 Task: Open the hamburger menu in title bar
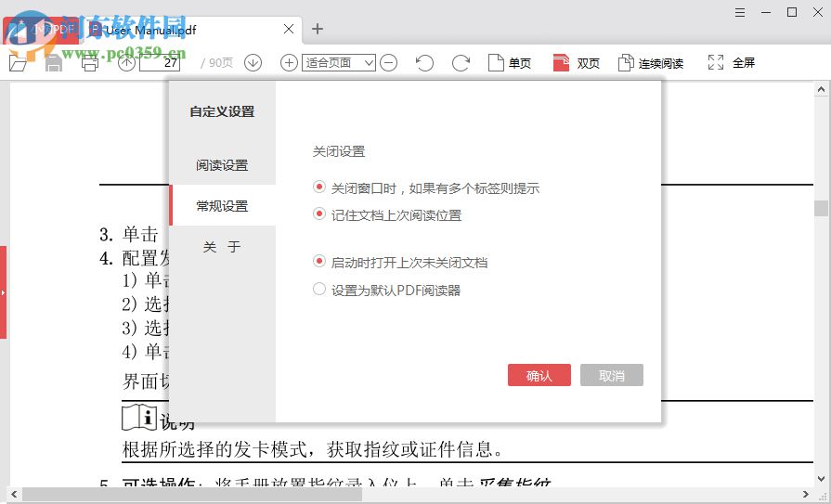[740, 12]
